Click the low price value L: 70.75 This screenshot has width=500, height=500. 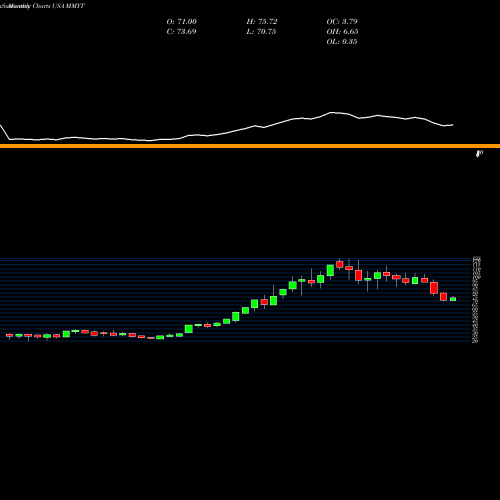point(261,32)
